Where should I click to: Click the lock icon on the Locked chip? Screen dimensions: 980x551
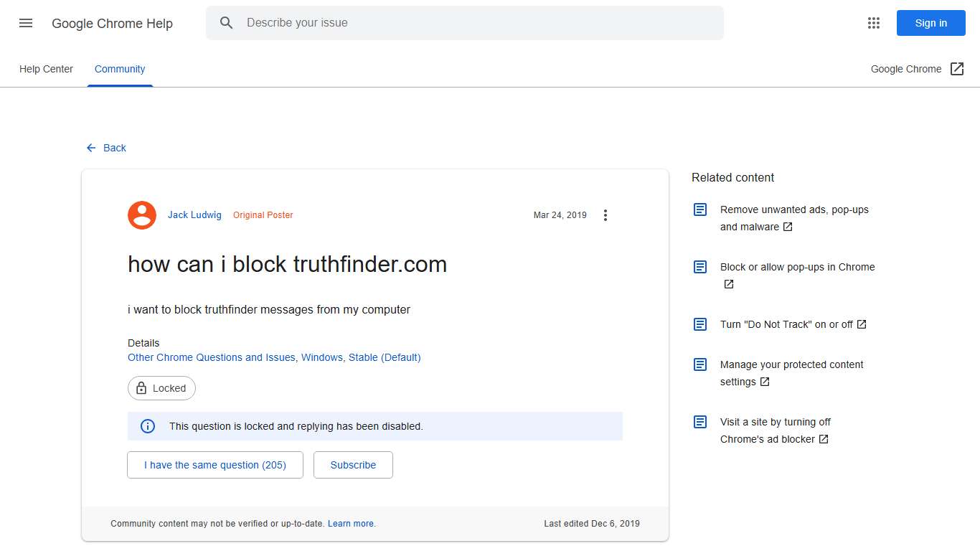tap(141, 388)
